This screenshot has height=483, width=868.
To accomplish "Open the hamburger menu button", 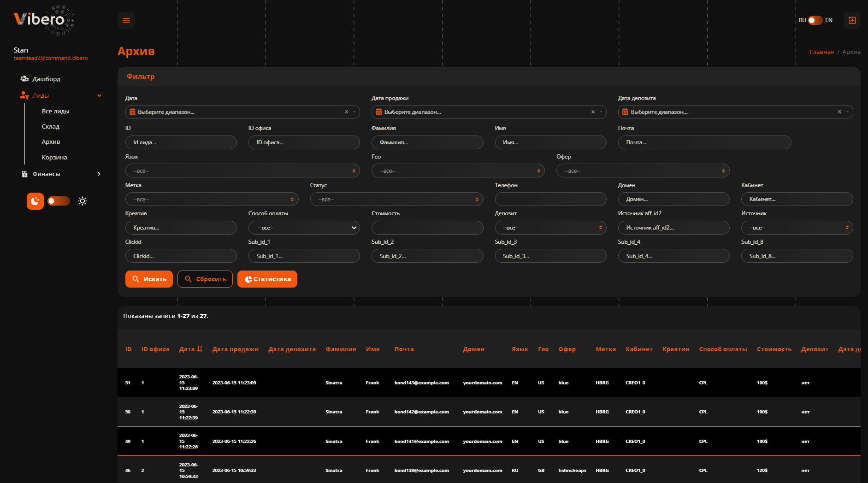I will point(126,20).
